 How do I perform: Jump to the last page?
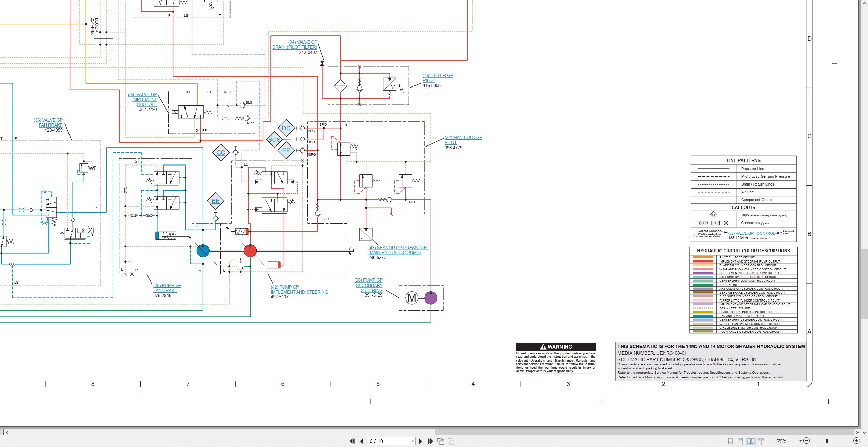coord(430,441)
